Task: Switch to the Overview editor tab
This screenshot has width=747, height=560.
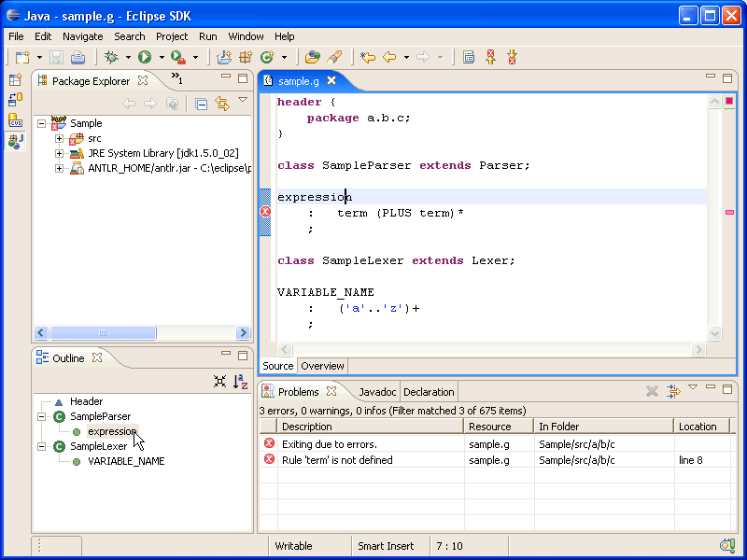Action: 322,366
